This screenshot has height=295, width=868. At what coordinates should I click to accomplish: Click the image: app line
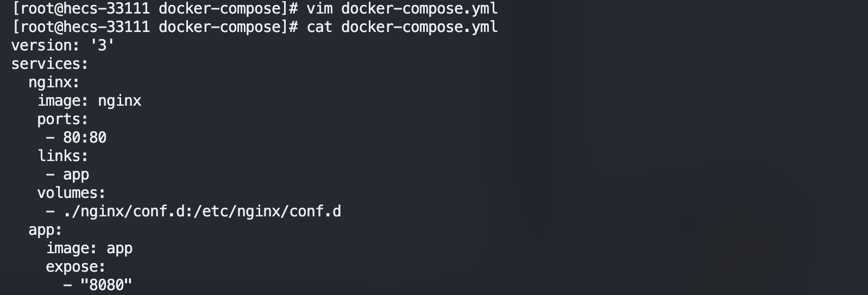(x=89, y=248)
